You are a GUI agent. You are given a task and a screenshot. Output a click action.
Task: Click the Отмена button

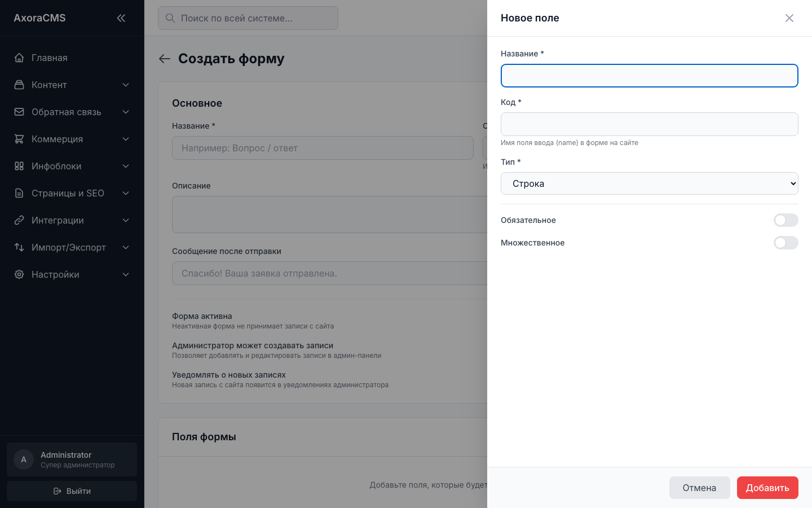coord(699,488)
